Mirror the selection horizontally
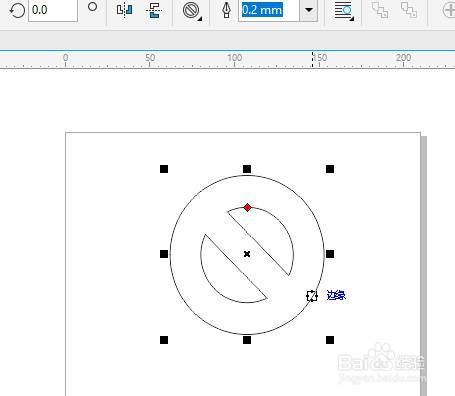455x396 pixels. 125,10
